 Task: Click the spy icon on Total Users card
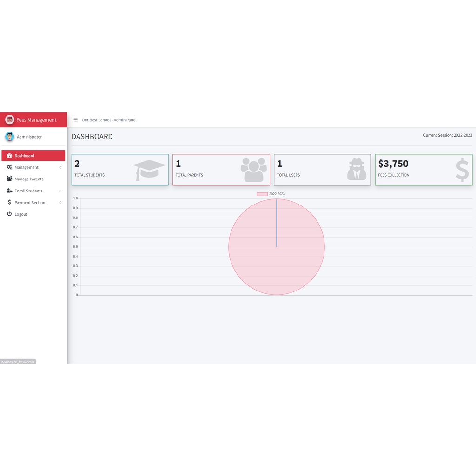pyautogui.click(x=356, y=169)
